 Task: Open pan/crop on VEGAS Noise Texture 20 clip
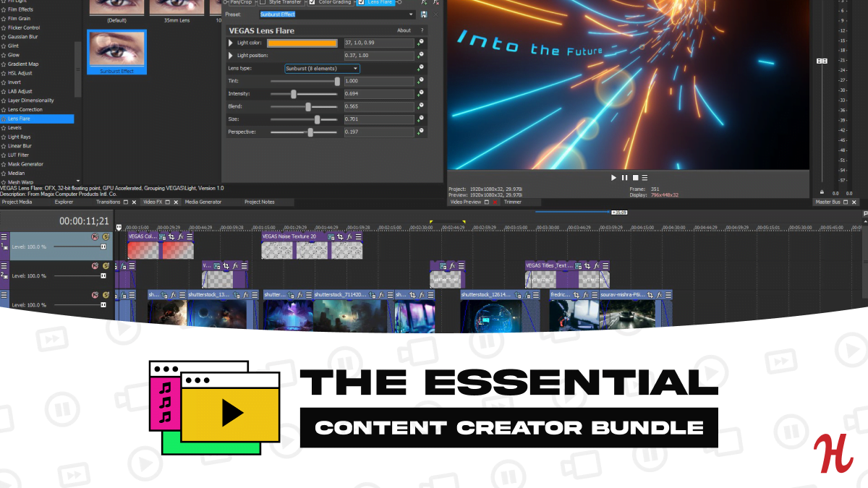[x=340, y=236]
